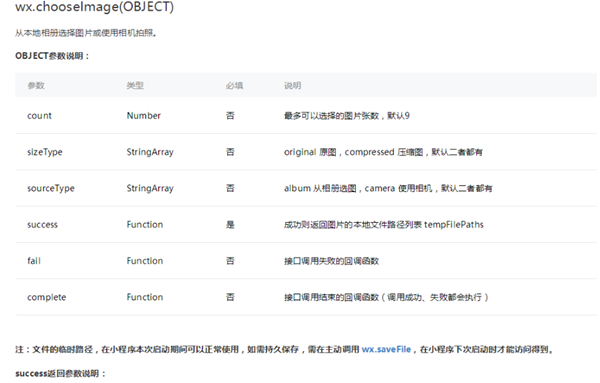Click the count description ending 默认9

[347, 116]
